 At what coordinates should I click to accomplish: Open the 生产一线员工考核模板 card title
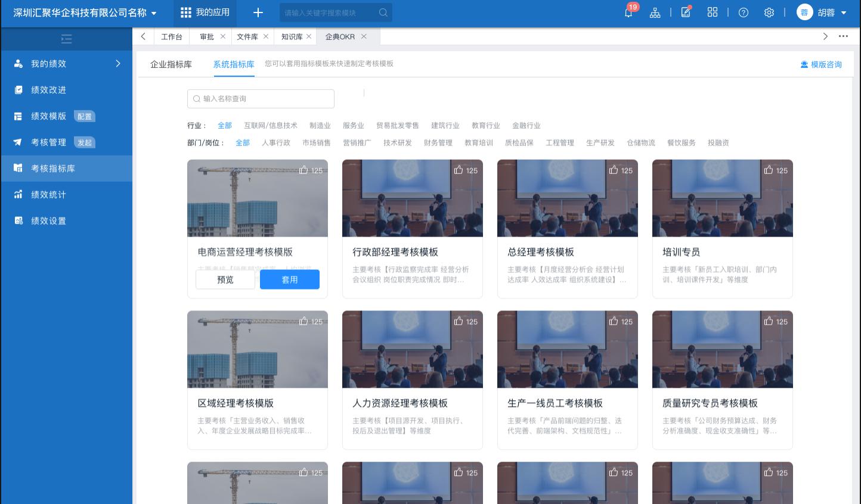point(555,403)
